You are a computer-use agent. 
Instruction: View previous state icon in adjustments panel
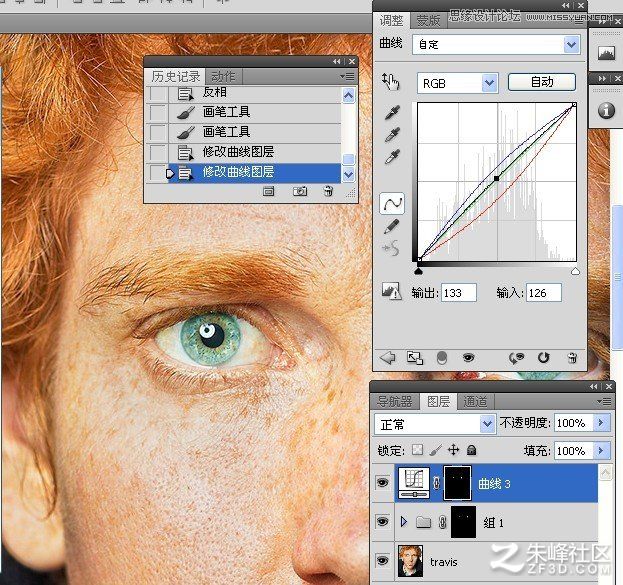click(x=517, y=358)
